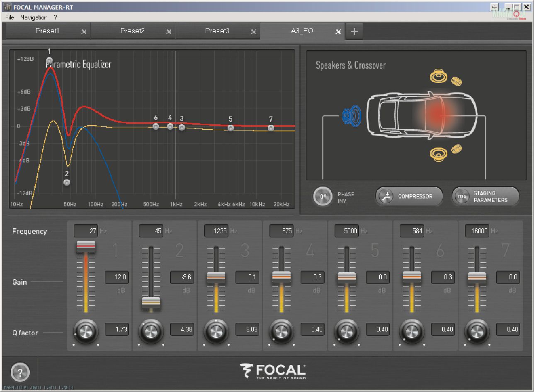Open Staging Parameters
Image resolution: width=534 pixels, height=392 pixels.
tap(485, 196)
